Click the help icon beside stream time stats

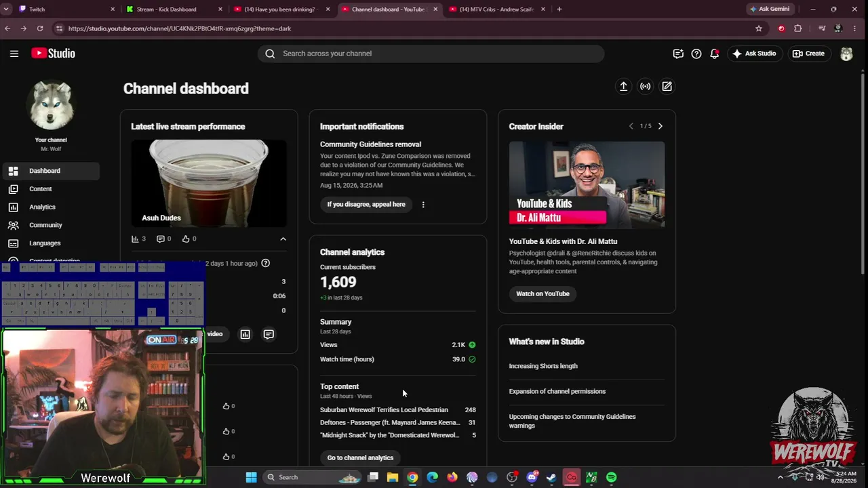266,263
